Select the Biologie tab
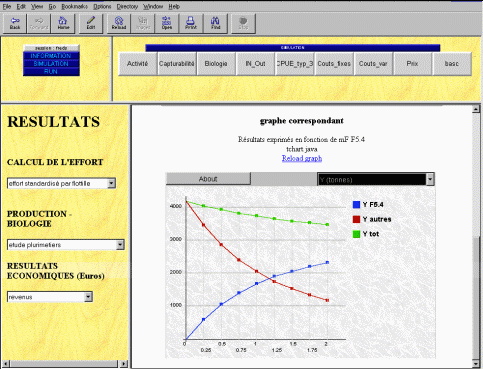483x369 pixels. [x=216, y=64]
